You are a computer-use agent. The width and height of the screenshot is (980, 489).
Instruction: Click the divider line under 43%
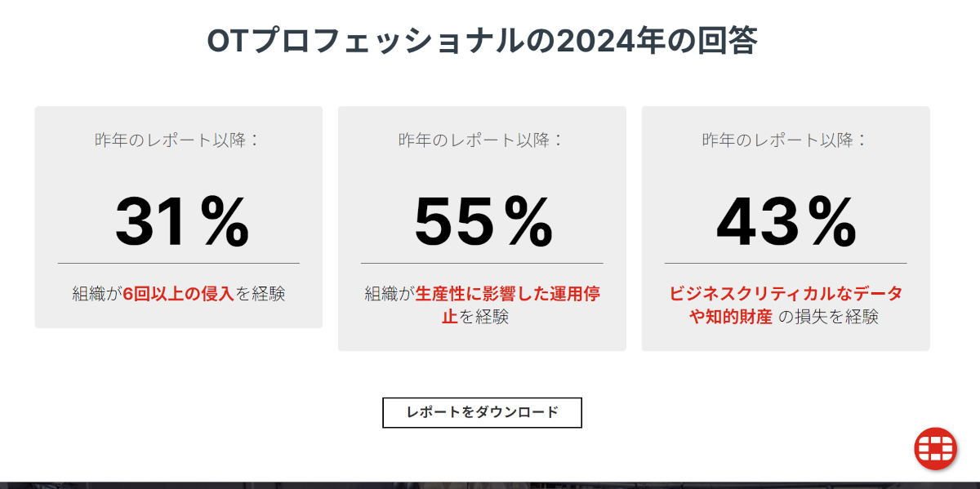click(786, 263)
